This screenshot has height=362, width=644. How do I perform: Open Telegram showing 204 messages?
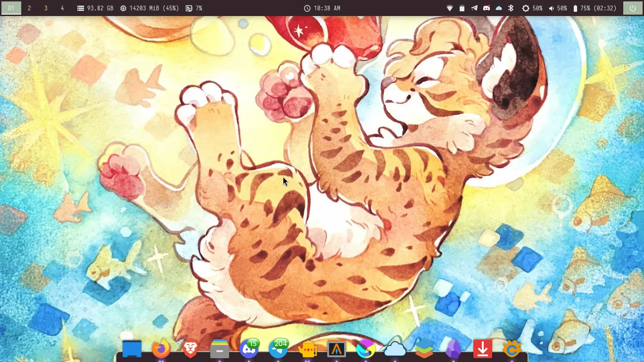click(x=278, y=349)
